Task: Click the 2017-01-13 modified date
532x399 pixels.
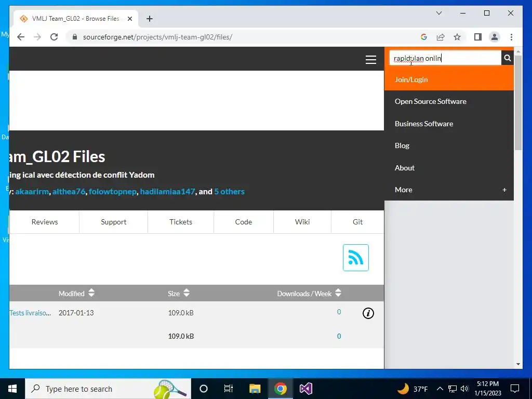Action: click(x=76, y=313)
